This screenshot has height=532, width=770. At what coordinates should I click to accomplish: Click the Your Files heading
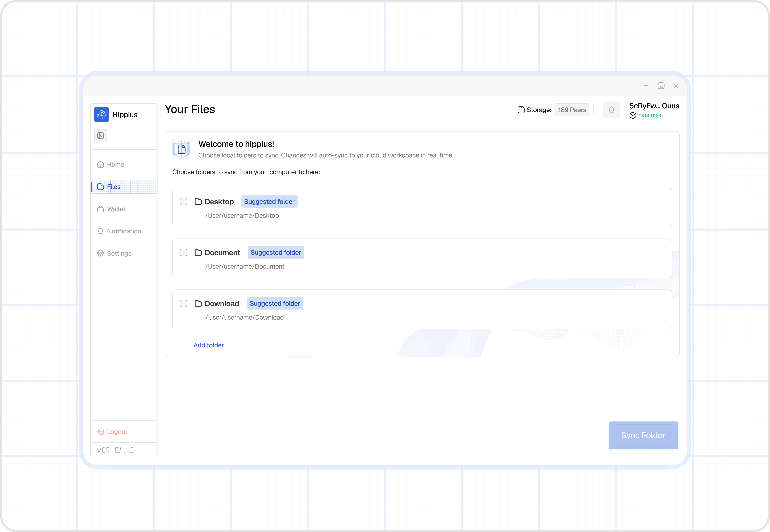[x=190, y=109]
